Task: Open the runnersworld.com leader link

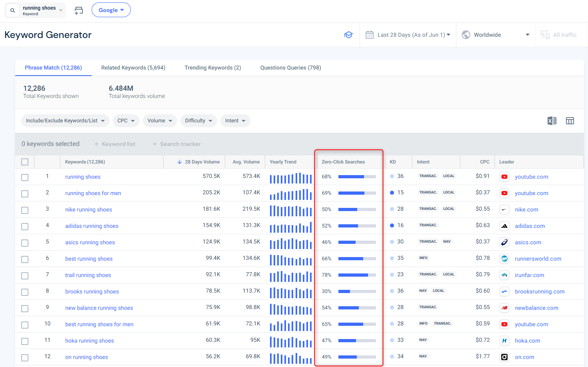Action: [x=538, y=259]
